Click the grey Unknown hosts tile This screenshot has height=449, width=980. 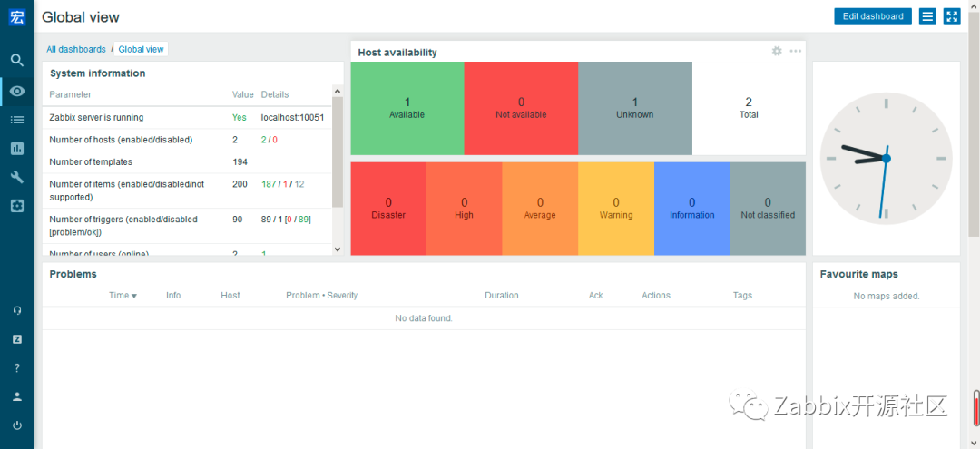pyautogui.click(x=635, y=108)
